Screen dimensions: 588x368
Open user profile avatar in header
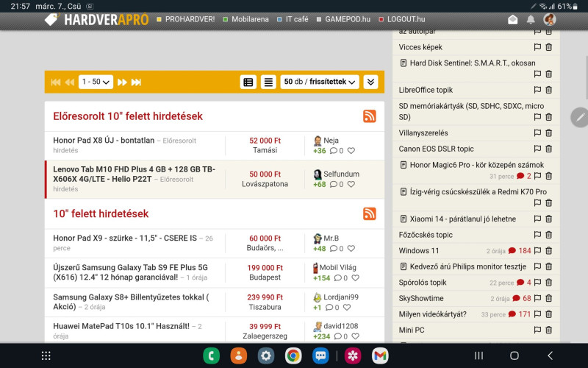[549, 19]
